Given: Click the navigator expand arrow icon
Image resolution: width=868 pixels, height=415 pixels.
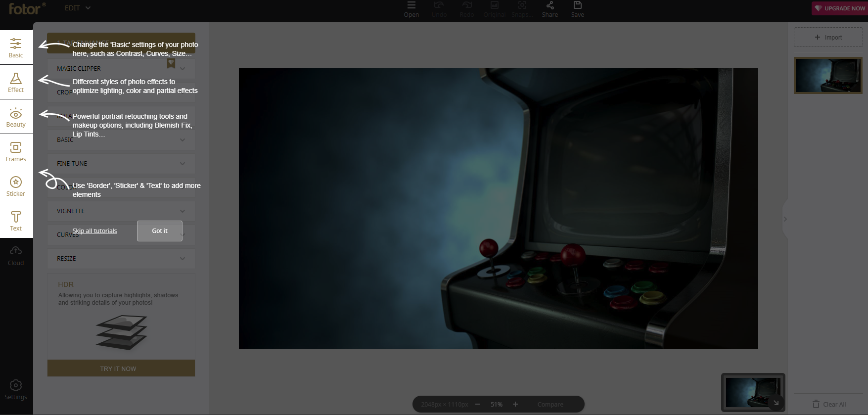Looking at the screenshot, I should pos(776,403).
